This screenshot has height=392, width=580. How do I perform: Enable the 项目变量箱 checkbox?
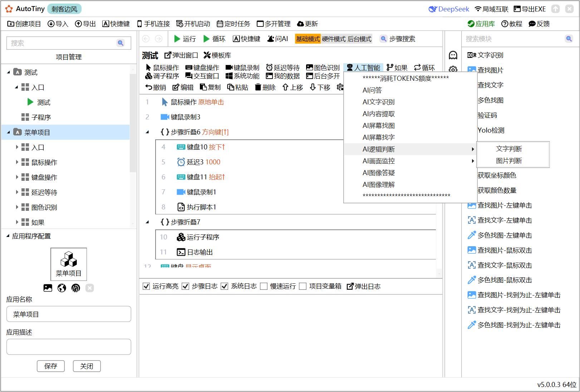click(x=303, y=286)
